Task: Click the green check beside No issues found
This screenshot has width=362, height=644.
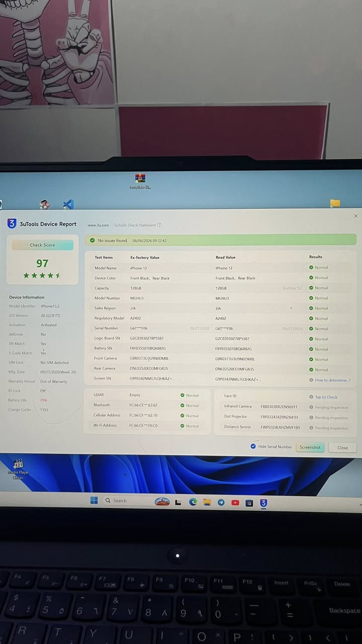Action: point(92,240)
